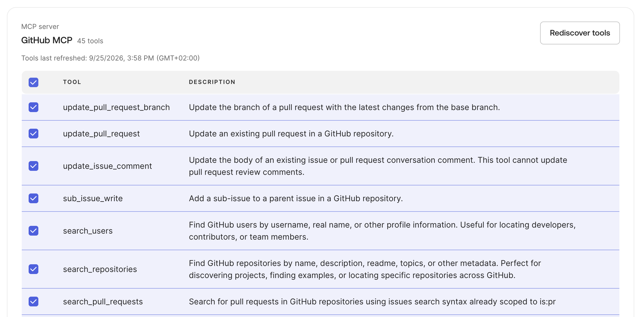
Task: Click description 'Update the body of an existing issue'
Action: [378, 166]
